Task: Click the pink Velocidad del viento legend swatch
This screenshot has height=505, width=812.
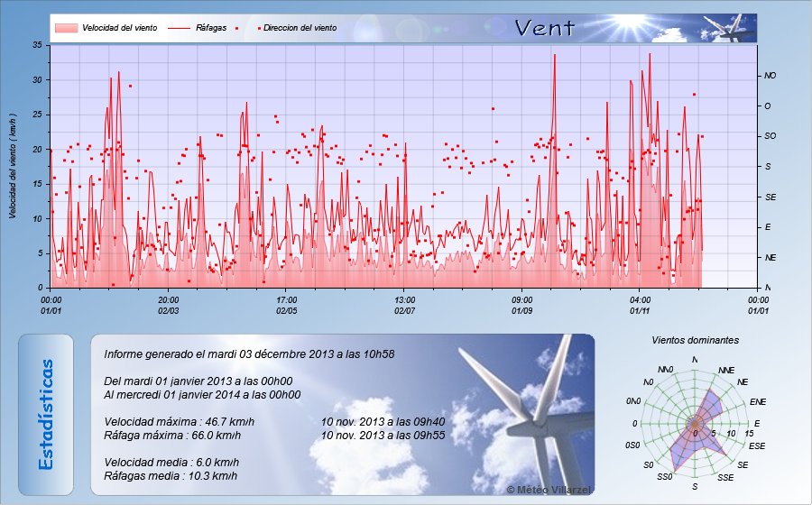Action: coord(66,28)
